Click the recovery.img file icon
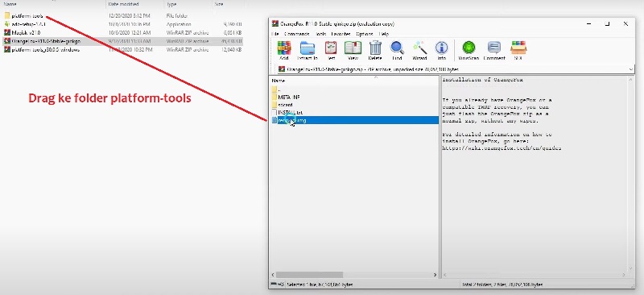The width and height of the screenshot is (644, 295). point(275,120)
